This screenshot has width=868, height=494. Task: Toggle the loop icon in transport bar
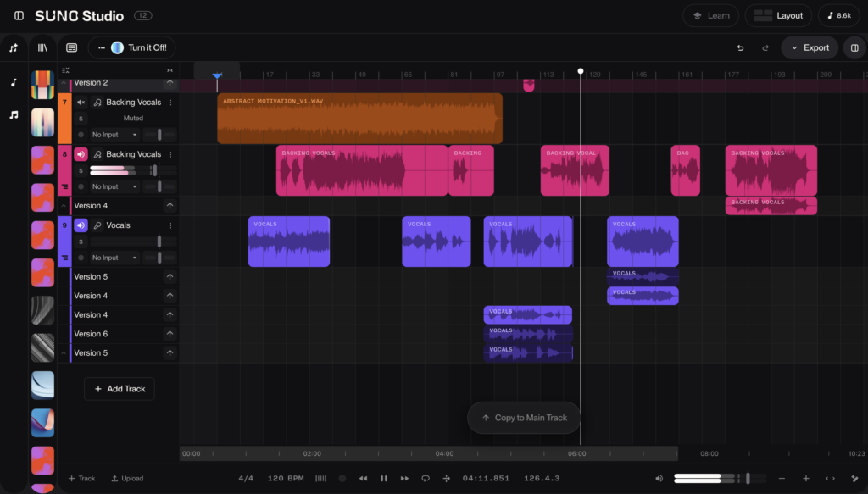pyautogui.click(x=426, y=478)
